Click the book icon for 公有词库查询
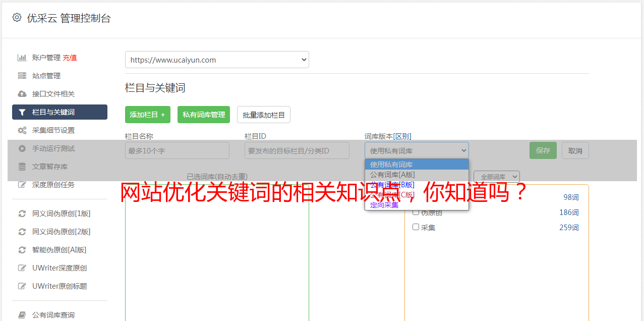644x321 pixels. 22,315
